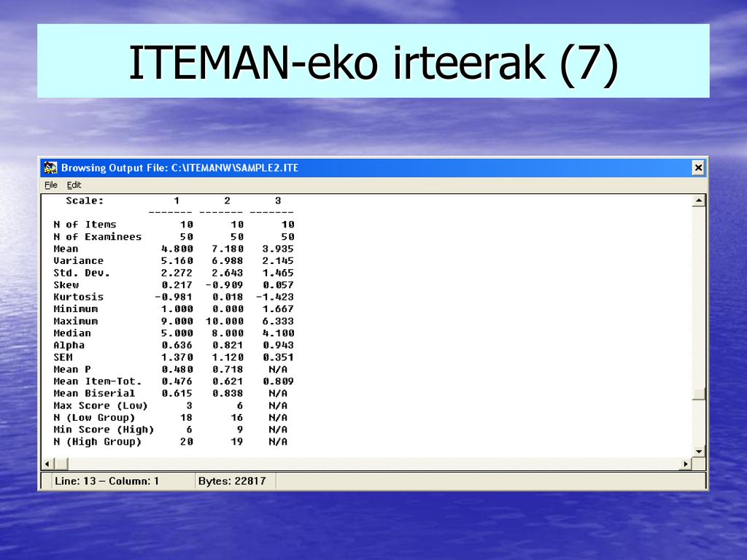Viewport: 747px width, 560px height.
Task: Click the horizontal scrollbar right arrow
Action: (686, 464)
